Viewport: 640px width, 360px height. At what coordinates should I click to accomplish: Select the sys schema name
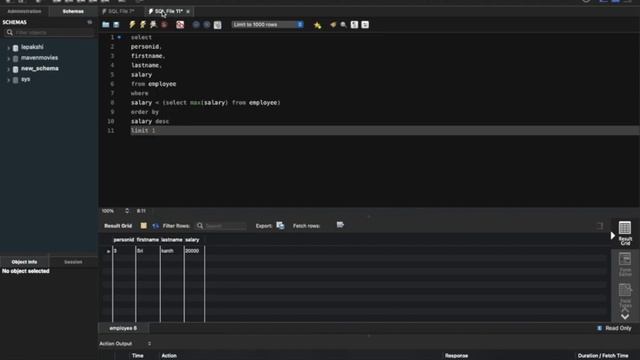pos(25,79)
